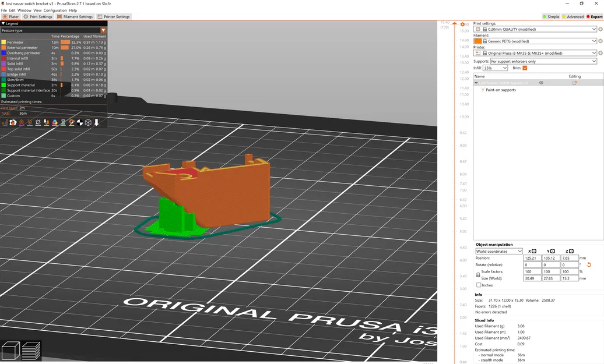The width and height of the screenshot is (604, 364).
Task: Switch to sliced preview layers icon
Action: [31, 351]
